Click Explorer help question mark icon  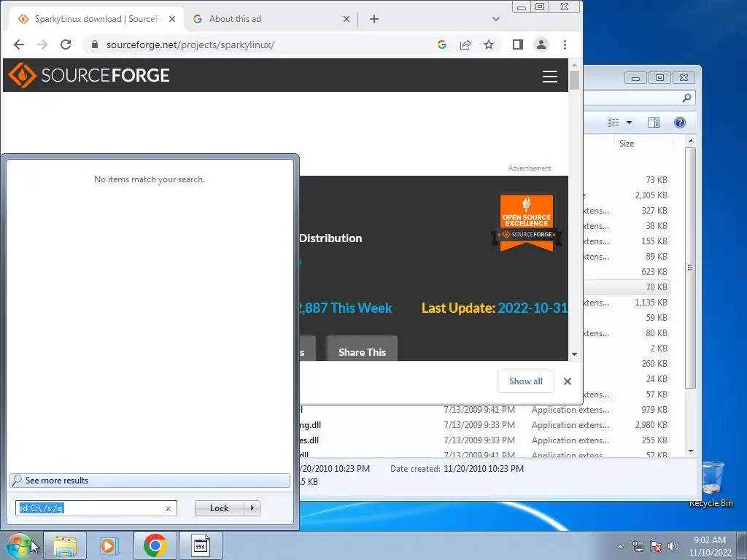[680, 122]
